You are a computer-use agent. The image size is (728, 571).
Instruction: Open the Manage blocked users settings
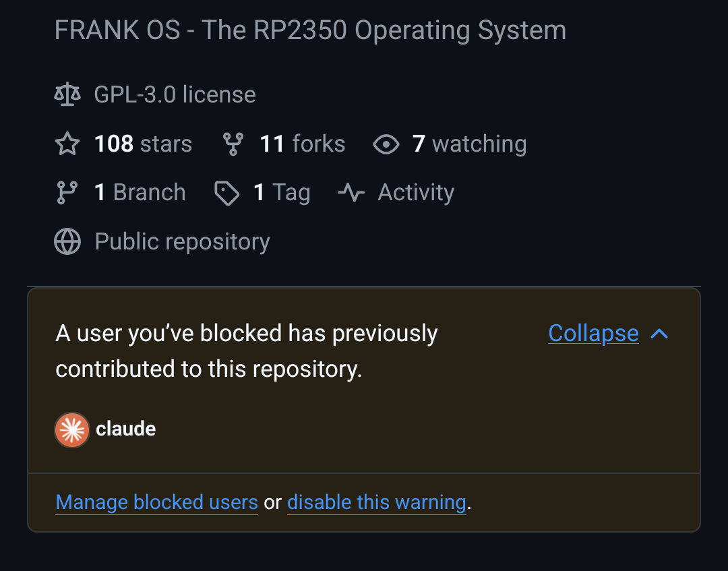[x=156, y=502]
